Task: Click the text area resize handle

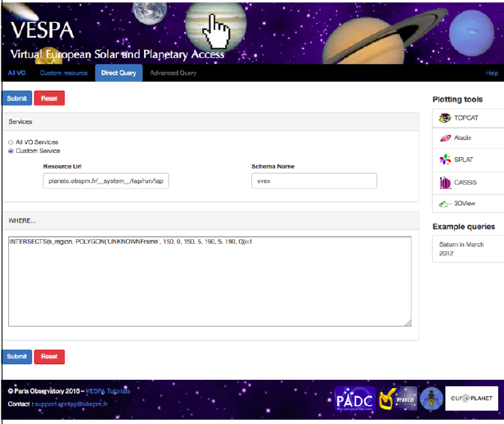Action: click(x=408, y=323)
